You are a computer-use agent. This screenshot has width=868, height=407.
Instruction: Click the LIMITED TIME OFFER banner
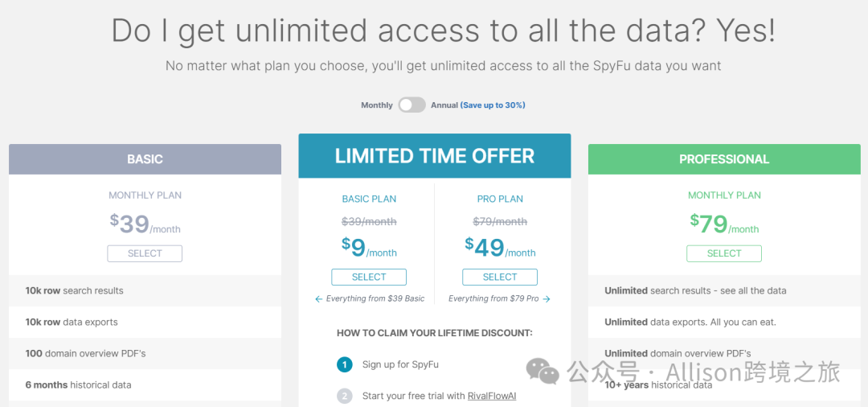coord(435,156)
